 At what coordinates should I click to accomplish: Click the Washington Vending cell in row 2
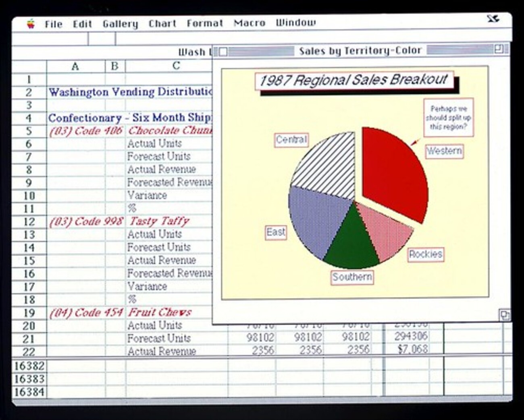[x=130, y=92]
